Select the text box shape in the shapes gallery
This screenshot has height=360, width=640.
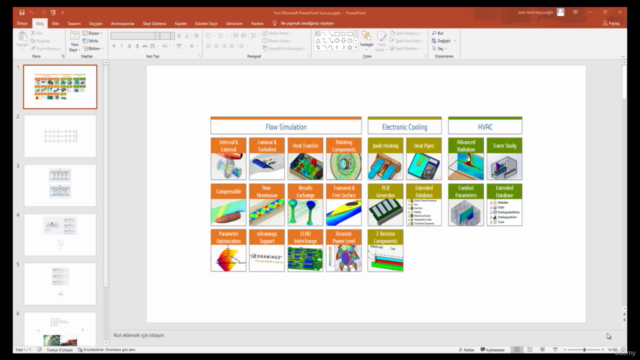[318, 34]
